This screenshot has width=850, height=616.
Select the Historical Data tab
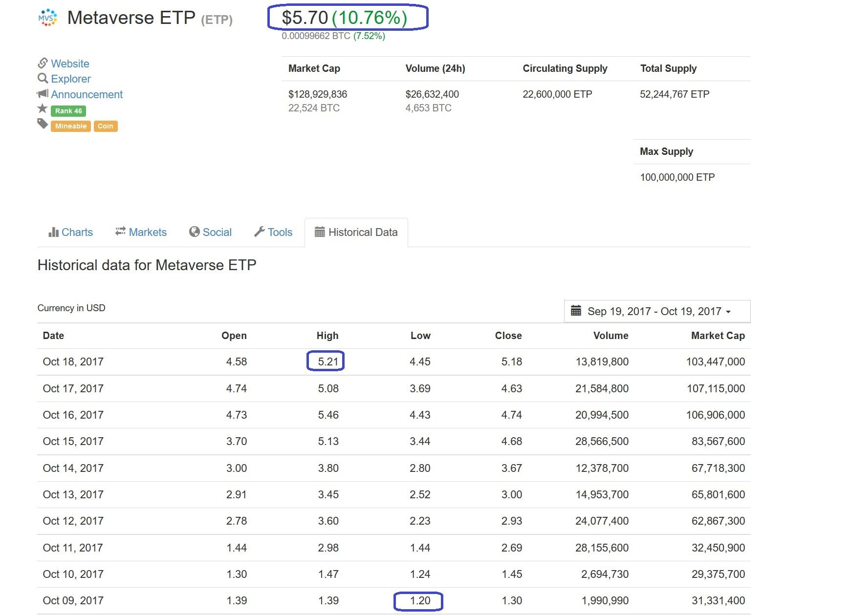pos(356,232)
